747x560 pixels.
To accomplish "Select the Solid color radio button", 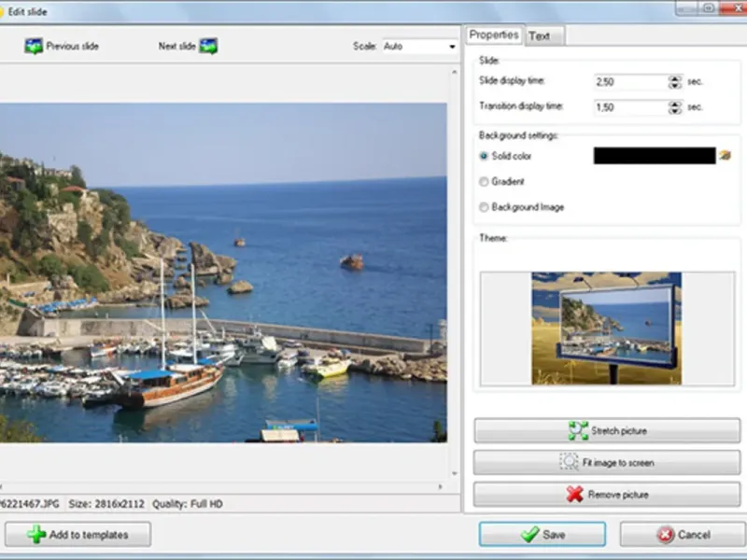I will tap(484, 156).
